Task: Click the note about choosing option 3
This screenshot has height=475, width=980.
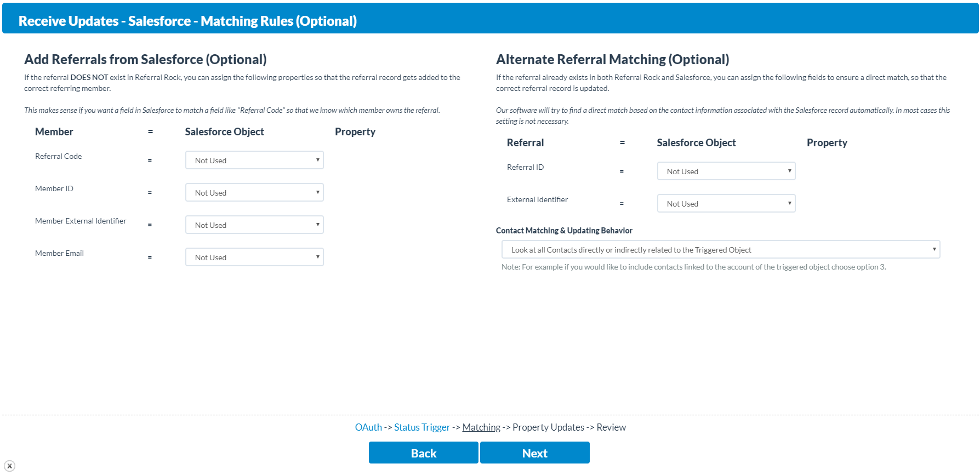Action: pos(693,267)
